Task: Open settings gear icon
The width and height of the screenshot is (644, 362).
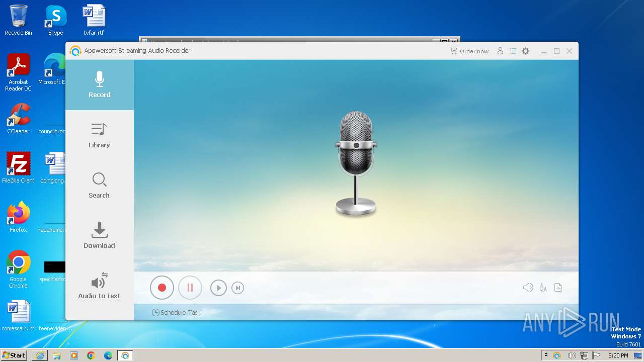Action: pyautogui.click(x=526, y=51)
